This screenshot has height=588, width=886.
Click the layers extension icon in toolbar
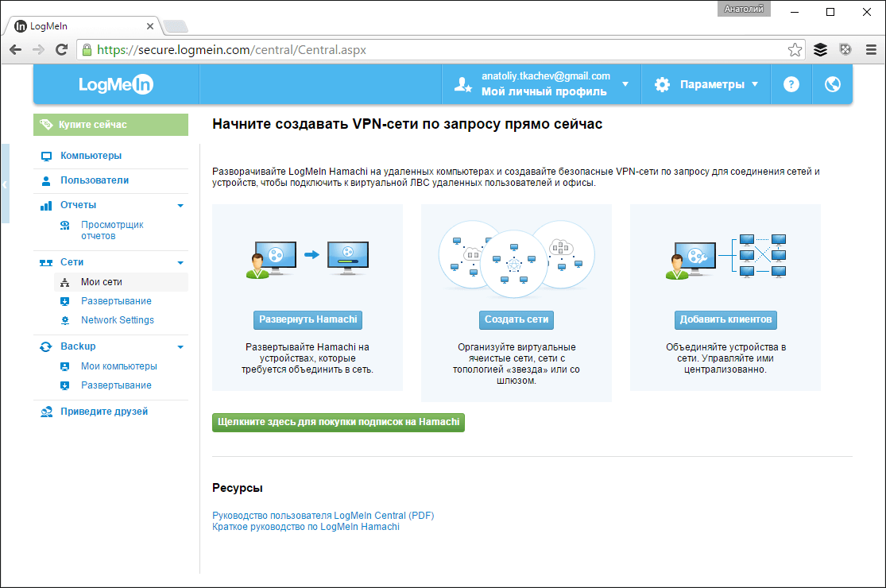click(x=821, y=50)
